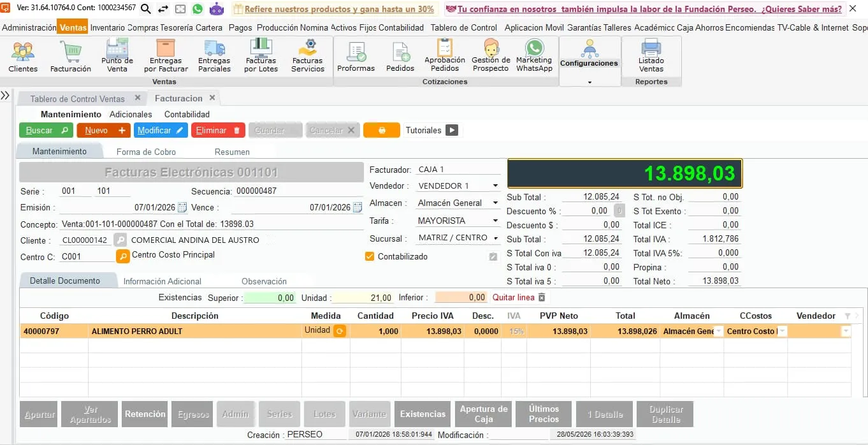The image size is (868, 445).
Task: Click the Concepto input field
Action: (x=212, y=224)
